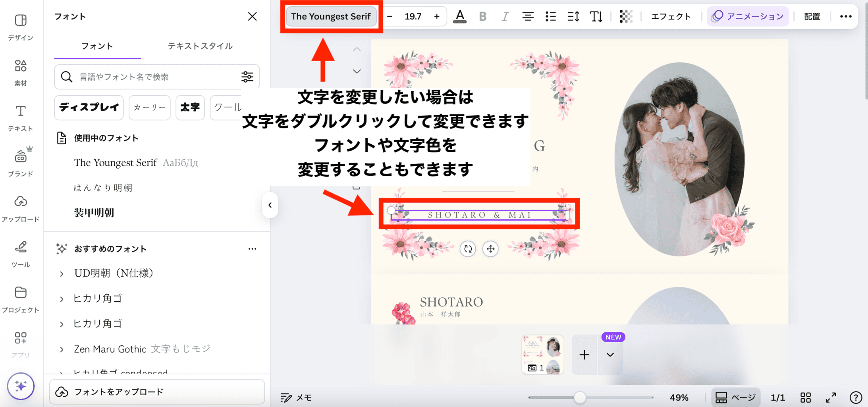Click the zoom level slider handle
This screenshot has width=868, height=407.
pyautogui.click(x=580, y=397)
